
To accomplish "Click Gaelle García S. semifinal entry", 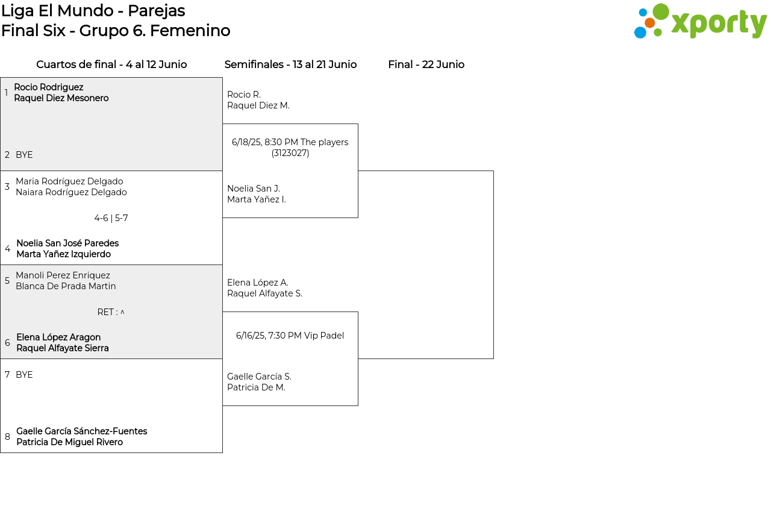I will pos(259,382).
